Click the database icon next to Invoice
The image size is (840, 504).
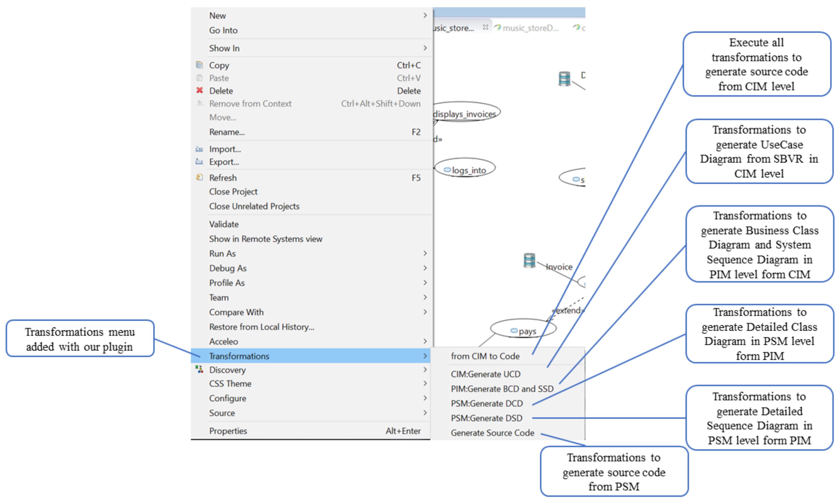coord(529,261)
